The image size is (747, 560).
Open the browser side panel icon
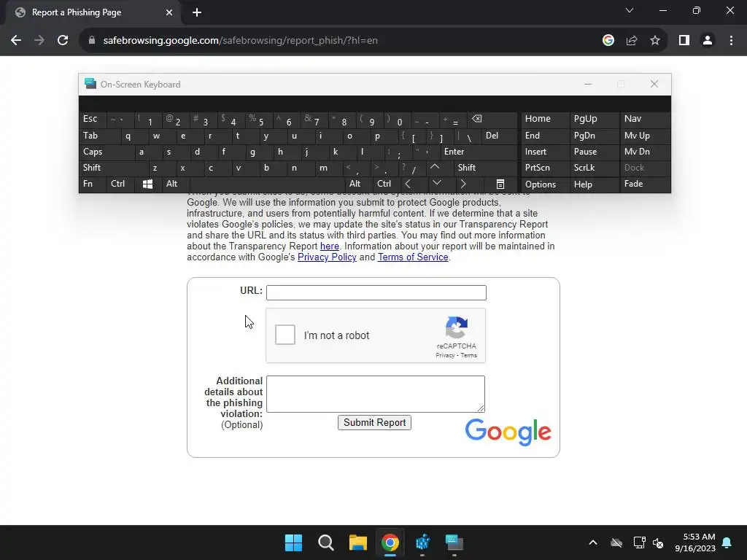[x=684, y=41]
